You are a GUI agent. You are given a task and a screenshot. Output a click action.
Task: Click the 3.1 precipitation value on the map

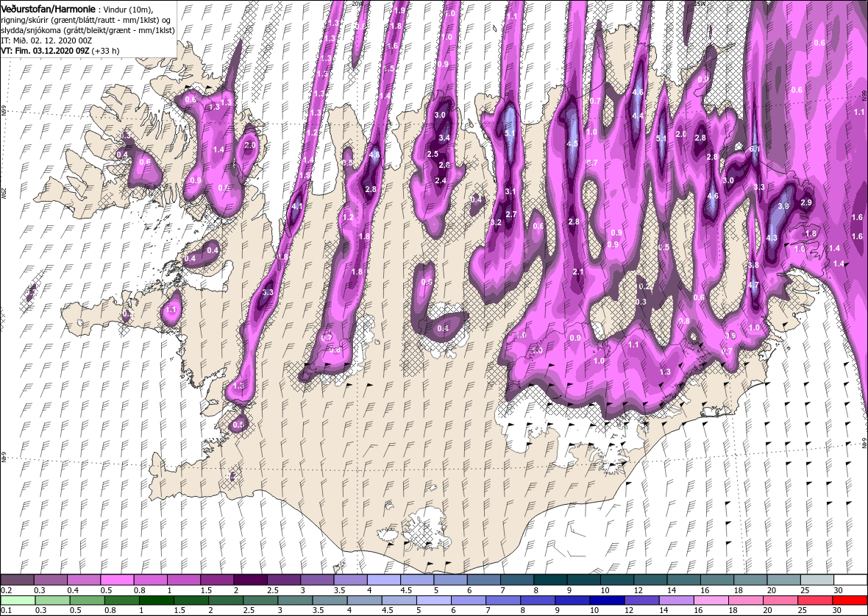tap(511, 191)
